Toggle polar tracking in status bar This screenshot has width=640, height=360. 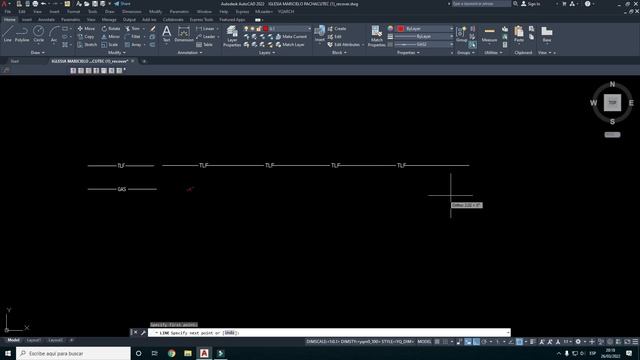484,342
